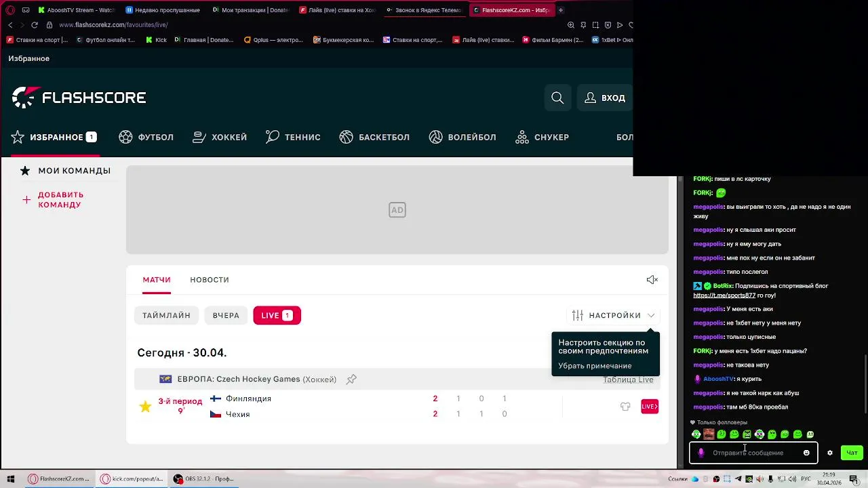Viewport: 868px width, 488px height.
Task: Click the microphone icon in chat input
Action: coord(701,453)
